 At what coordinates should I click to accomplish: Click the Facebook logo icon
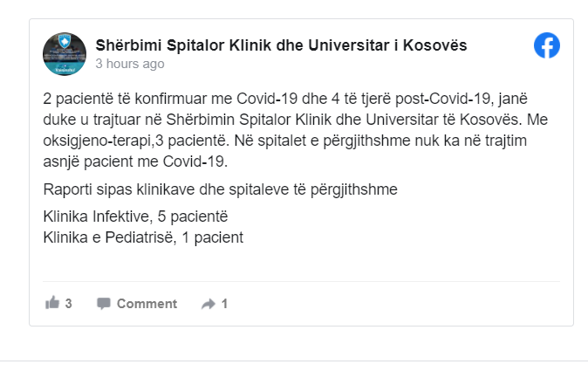[x=547, y=45]
